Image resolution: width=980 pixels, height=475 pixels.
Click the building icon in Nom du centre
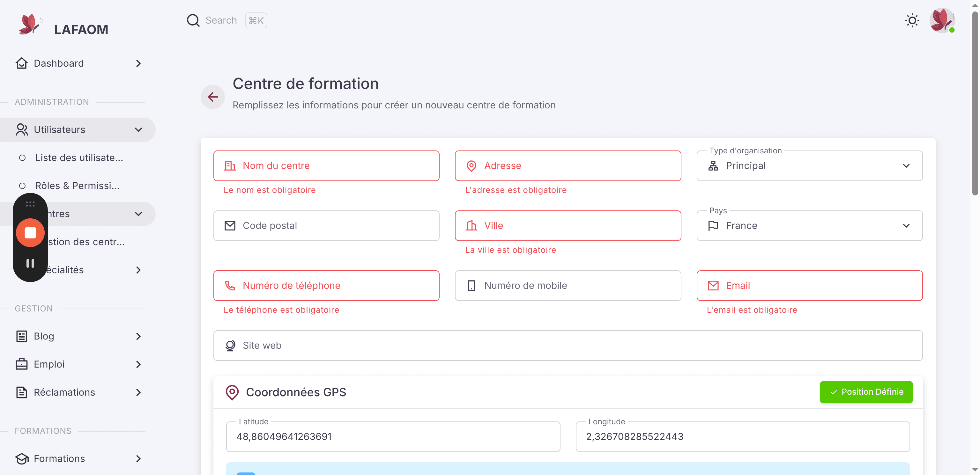[x=230, y=166]
